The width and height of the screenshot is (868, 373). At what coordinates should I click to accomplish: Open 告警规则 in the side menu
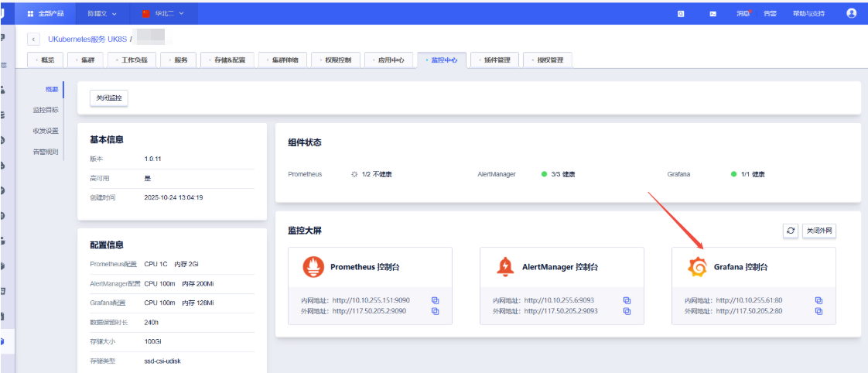click(46, 152)
